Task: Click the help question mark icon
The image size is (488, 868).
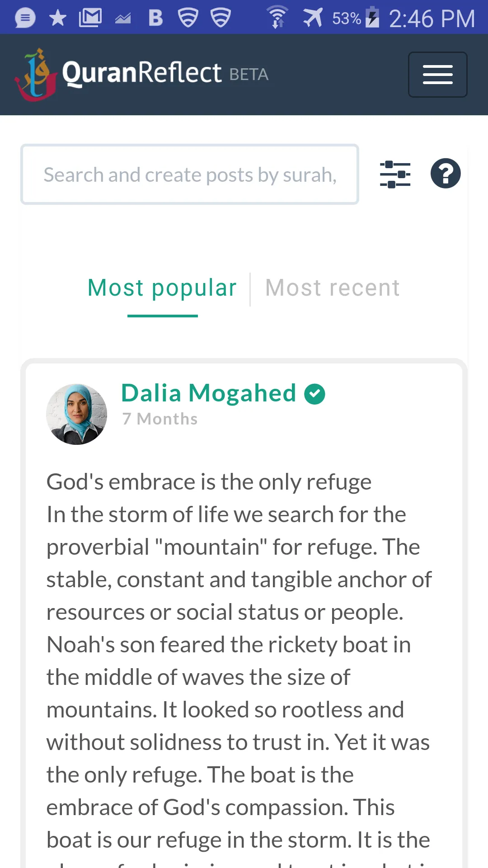Action: point(446,174)
